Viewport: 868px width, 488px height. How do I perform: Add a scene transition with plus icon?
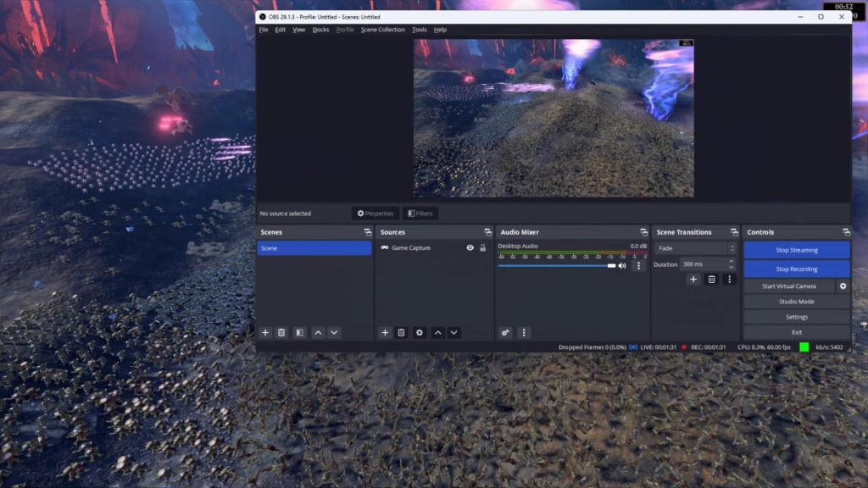(693, 280)
